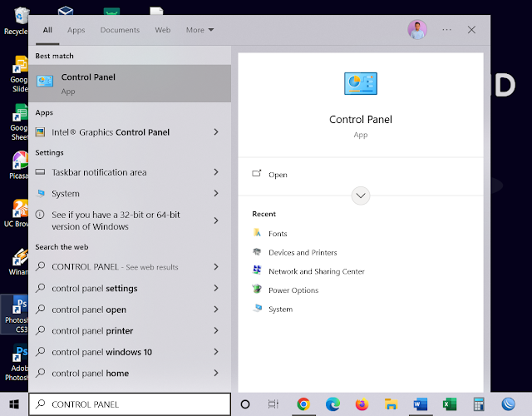The image size is (532, 416).
Task: Click the Power Options icon
Action: [257, 290]
